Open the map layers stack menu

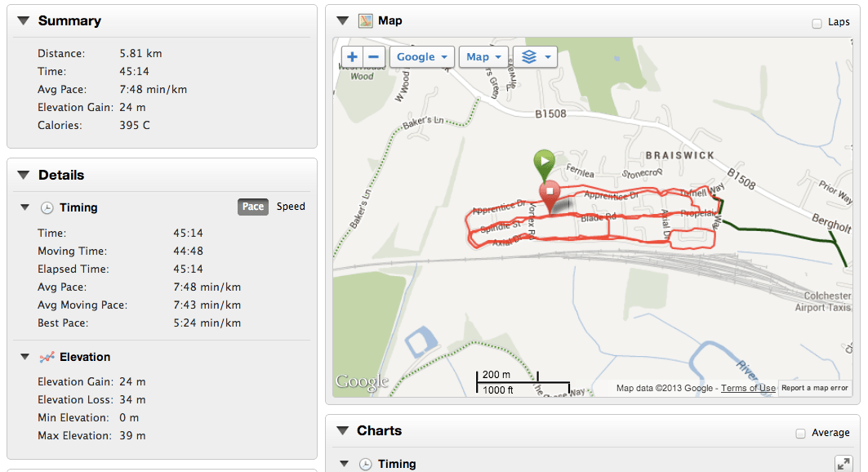[535, 57]
